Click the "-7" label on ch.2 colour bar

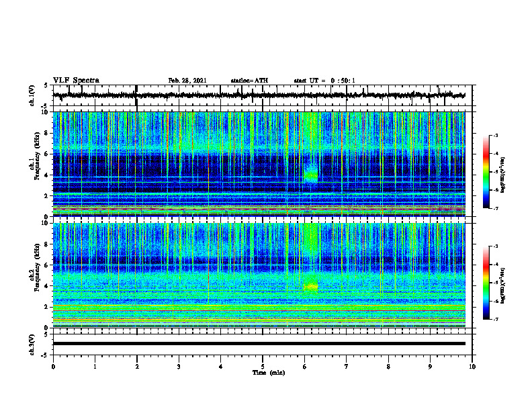click(x=496, y=319)
